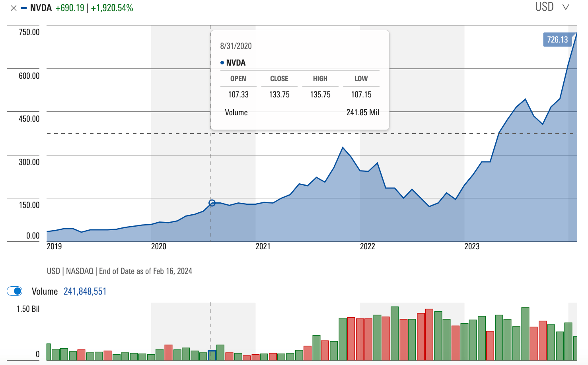Select the 2019 x-axis label
The image size is (588, 365).
(54, 246)
